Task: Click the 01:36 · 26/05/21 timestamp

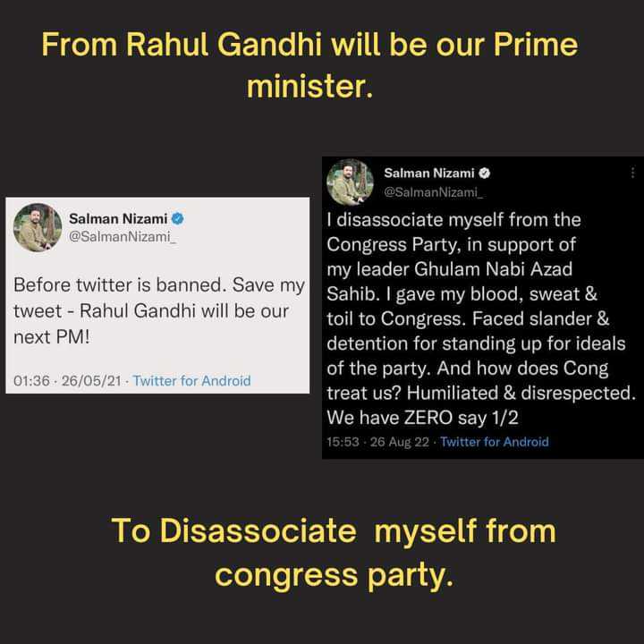Action: click(x=67, y=381)
